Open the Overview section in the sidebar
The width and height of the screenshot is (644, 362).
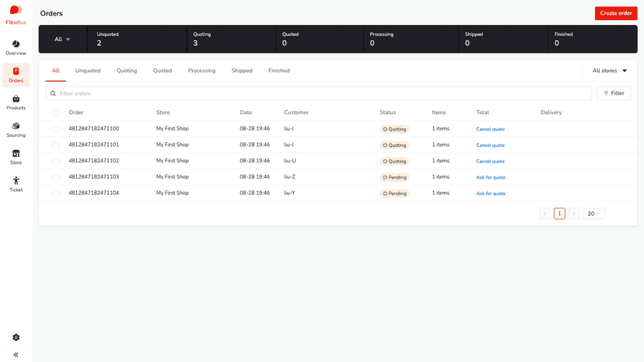(x=16, y=48)
